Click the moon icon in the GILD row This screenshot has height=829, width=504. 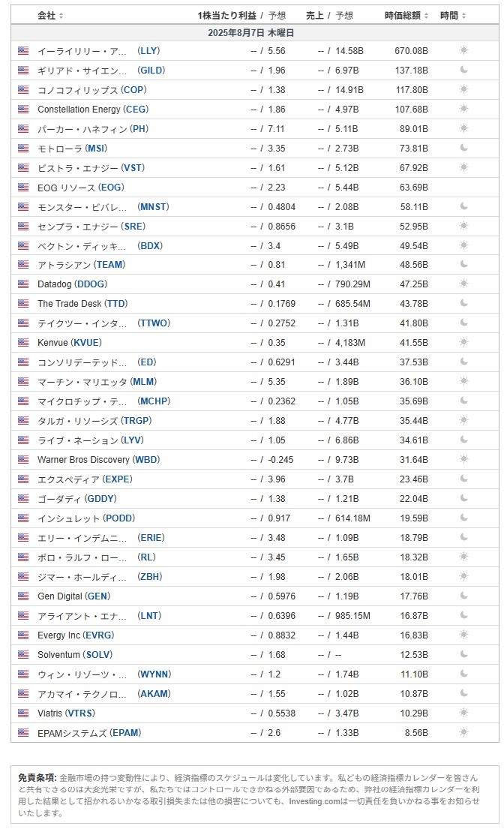coord(464,70)
